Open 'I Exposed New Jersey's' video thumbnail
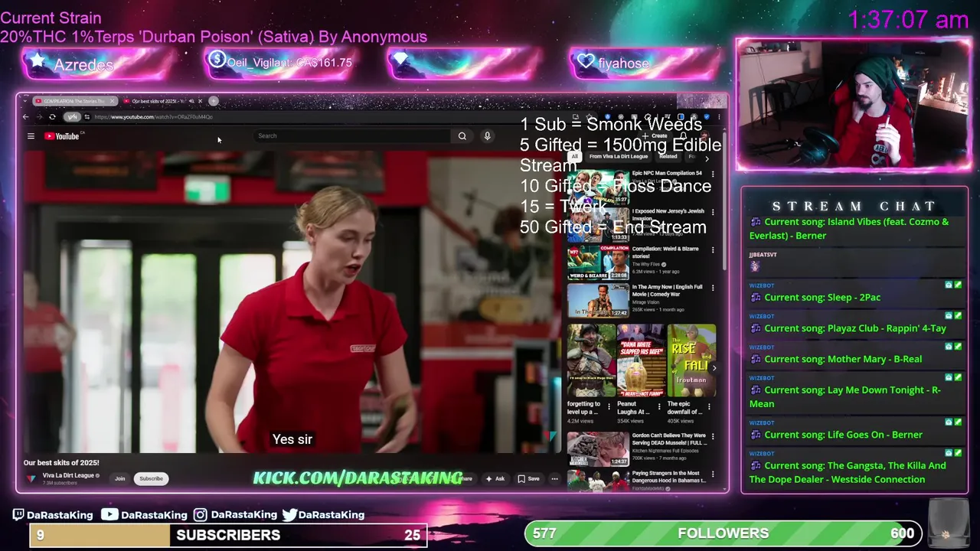Viewport: 980px width, 551px height. pyautogui.click(x=598, y=224)
